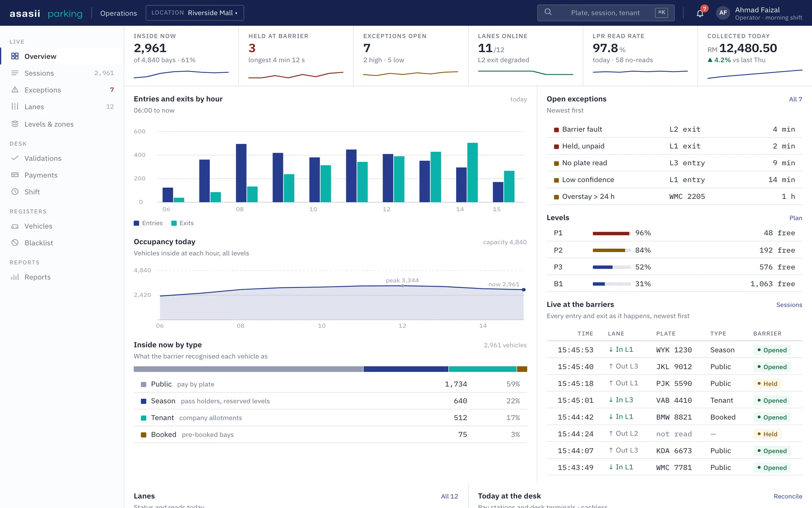Viewport: 812px width, 508px height.
Task: Click the LPR Read Rate stat card
Action: [640, 56]
